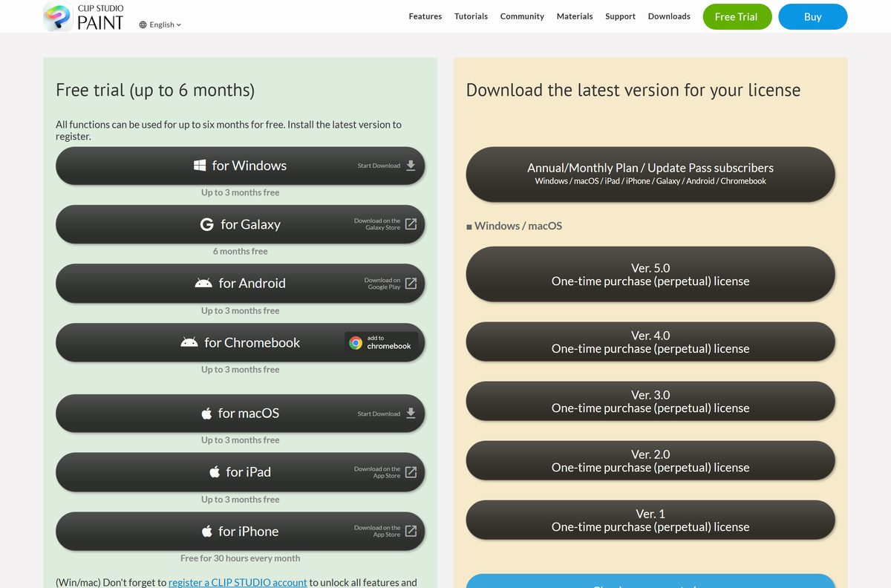Click 'Up to 3 months free' under Chromebook
This screenshot has height=588, width=891.
point(240,369)
